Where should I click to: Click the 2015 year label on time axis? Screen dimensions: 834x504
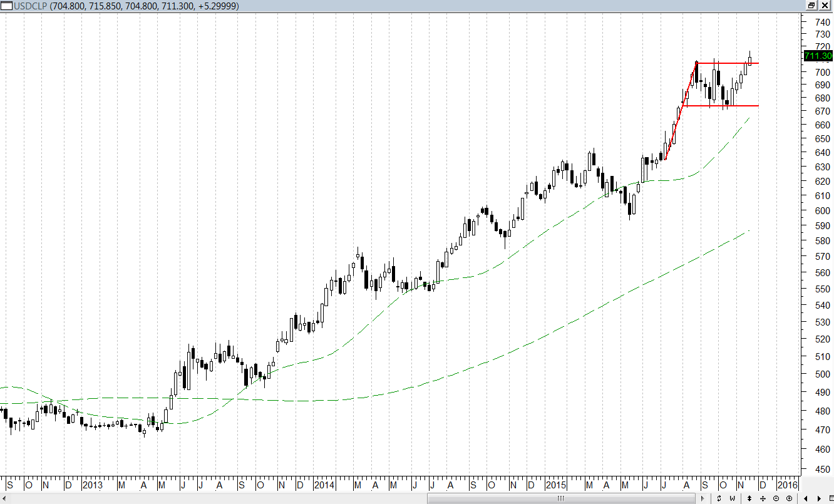[x=556, y=485]
